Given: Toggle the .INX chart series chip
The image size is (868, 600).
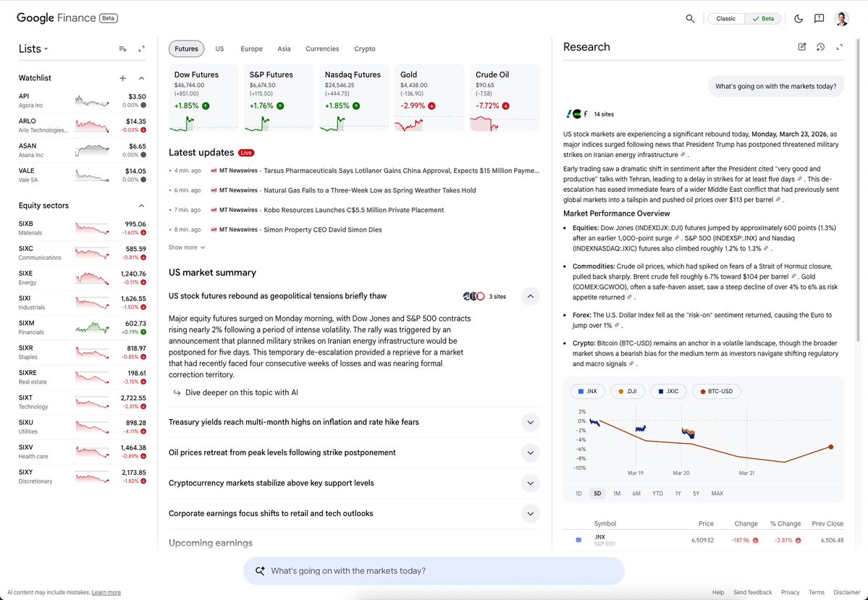Looking at the screenshot, I should [x=587, y=392].
